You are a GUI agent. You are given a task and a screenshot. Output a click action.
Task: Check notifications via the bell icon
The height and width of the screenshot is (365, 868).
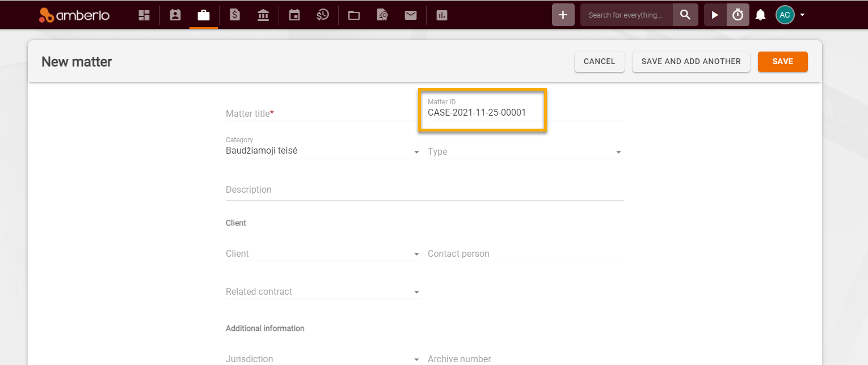coord(760,15)
